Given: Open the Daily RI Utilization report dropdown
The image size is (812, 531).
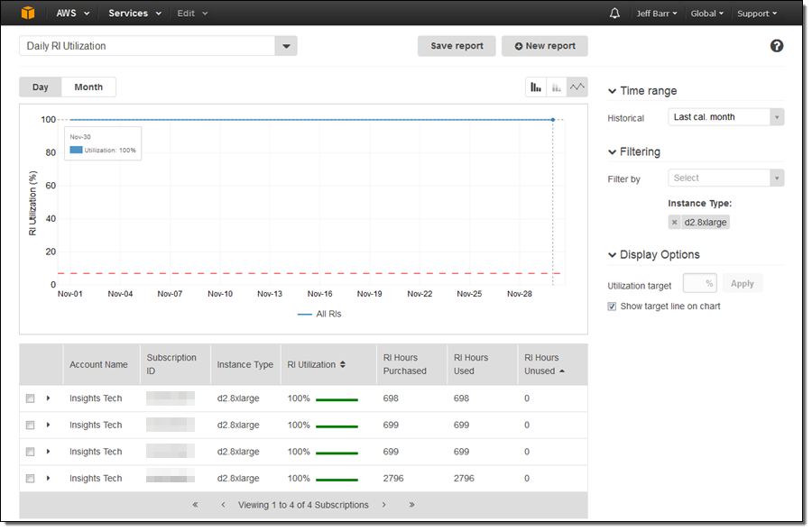Looking at the screenshot, I should coord(286,46).
